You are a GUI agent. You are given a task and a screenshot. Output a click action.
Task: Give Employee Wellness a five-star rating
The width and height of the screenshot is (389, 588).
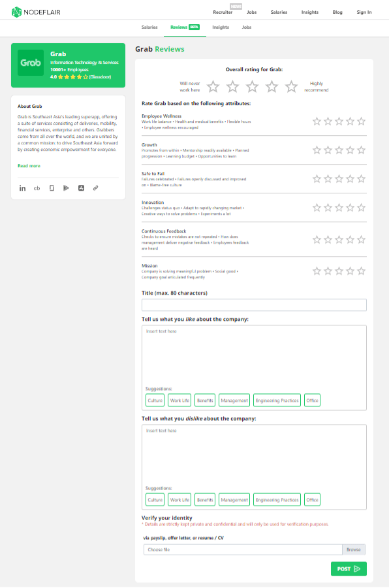tap(362, 121)
